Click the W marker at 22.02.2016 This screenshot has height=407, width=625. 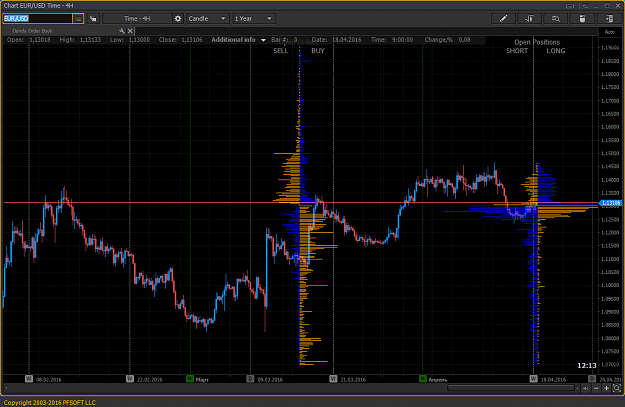(x=130, y=379)
